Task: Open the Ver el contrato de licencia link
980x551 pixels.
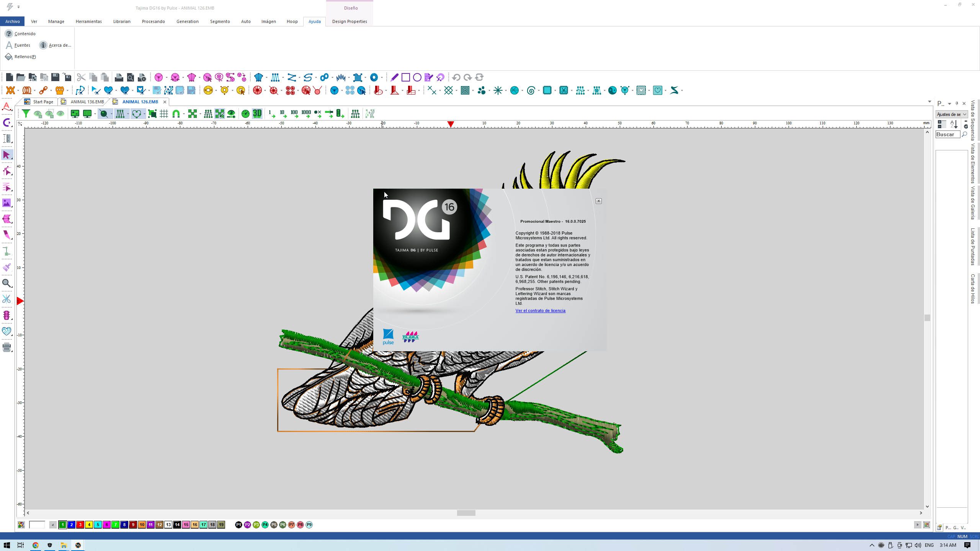Action: (540, 311)
